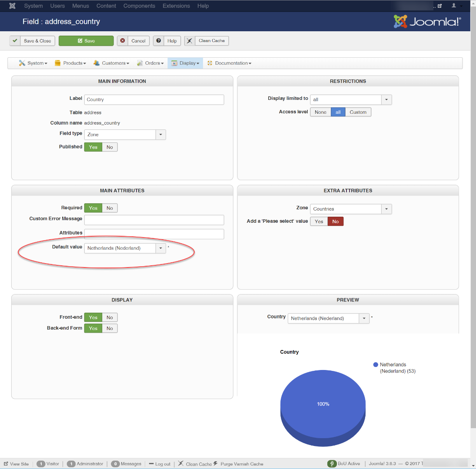
Task: Click the red cancel cross icon
Action: pyautogui.click(x=123, y=41)
